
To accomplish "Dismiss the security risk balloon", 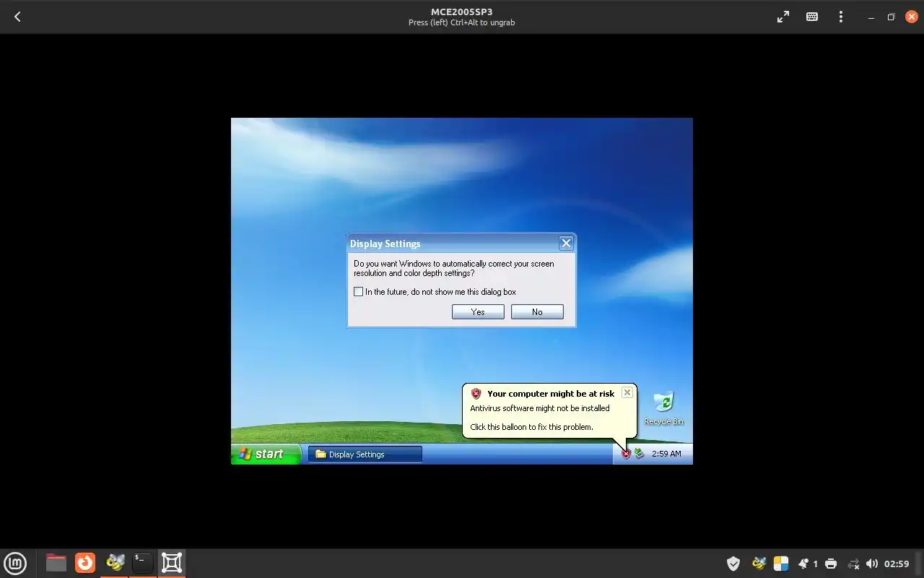I will pyautogui.click(x=627, y=392).
